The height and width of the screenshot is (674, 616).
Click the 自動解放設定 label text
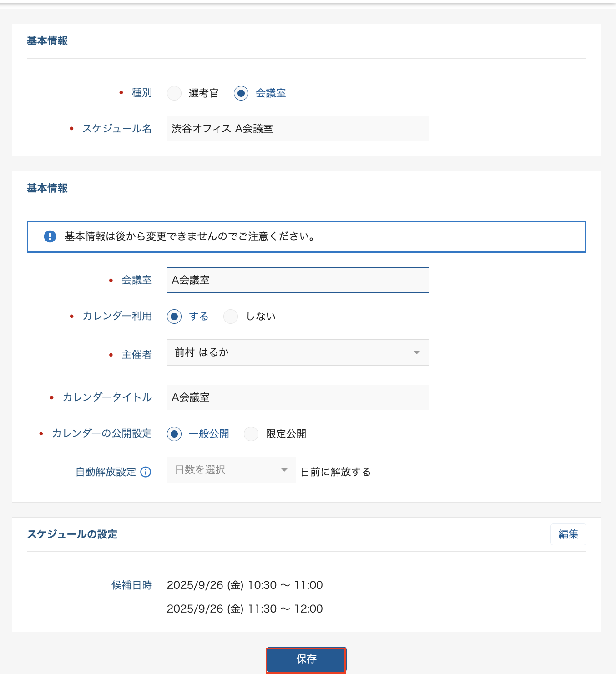(x=106, y=472)
